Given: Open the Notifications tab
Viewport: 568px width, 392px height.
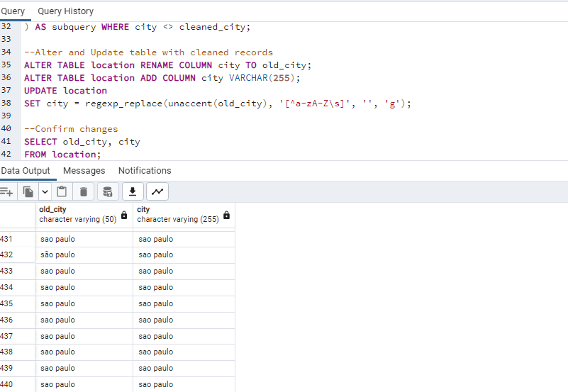Looking at the screenshot, I should click(145, 171).
